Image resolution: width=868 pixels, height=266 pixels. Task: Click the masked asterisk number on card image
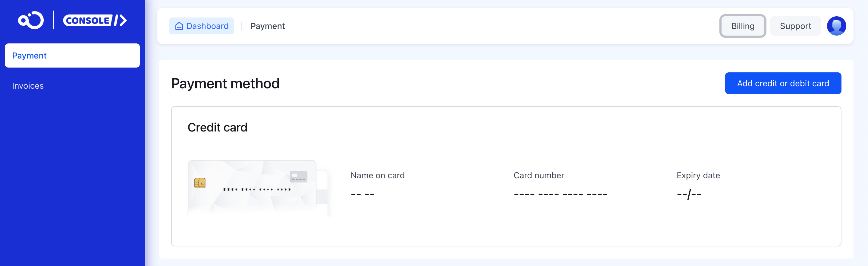[257, 190]
